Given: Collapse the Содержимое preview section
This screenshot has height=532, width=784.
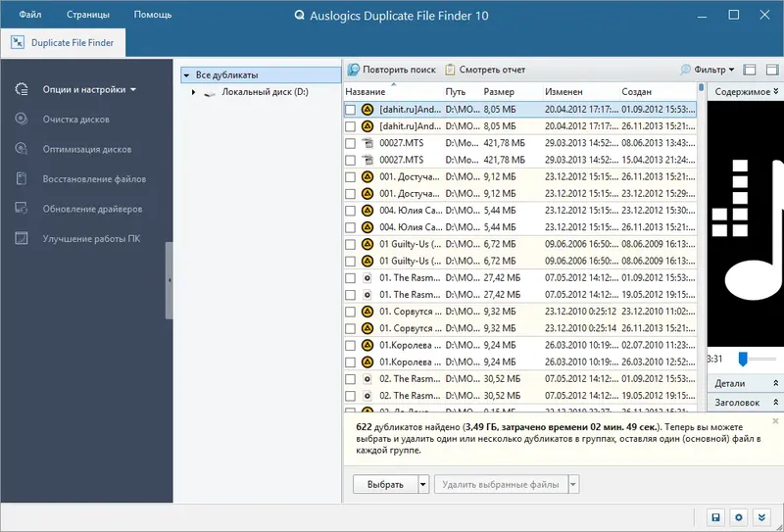Looking at the screenshot, I should click(775, 91).
